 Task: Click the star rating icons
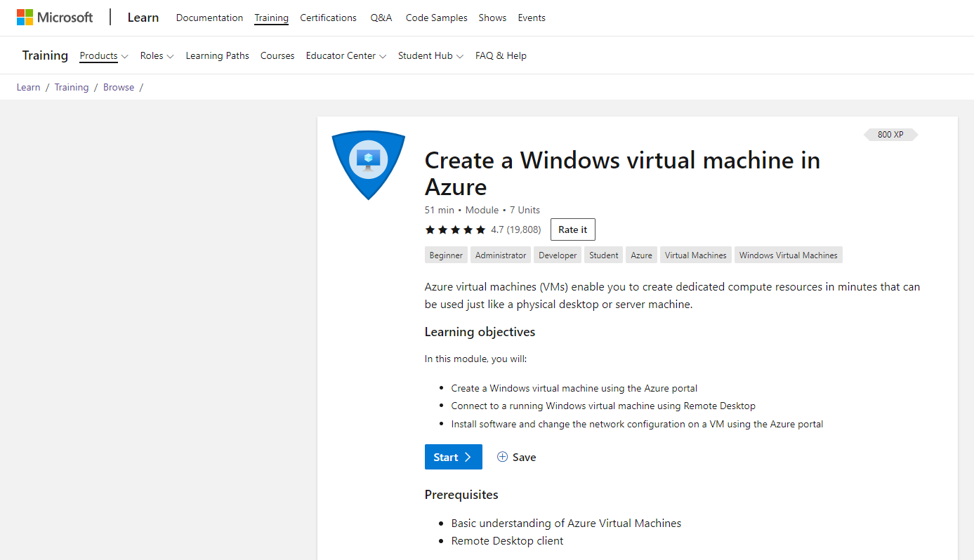pos(455,229)
